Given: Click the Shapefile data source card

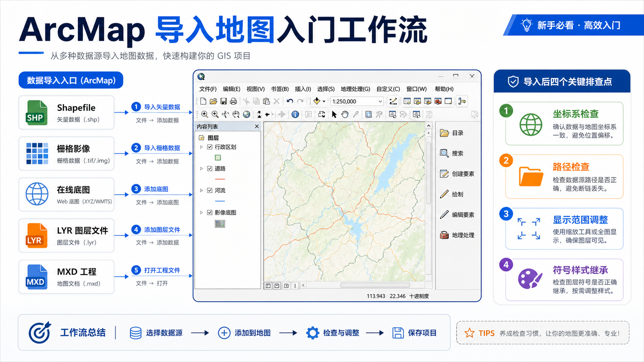Looking at the screenshot, I should tap(66, 112).
